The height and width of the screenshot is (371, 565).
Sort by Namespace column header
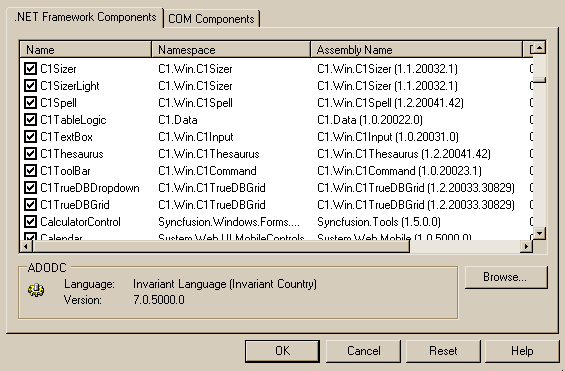(231, 49)
